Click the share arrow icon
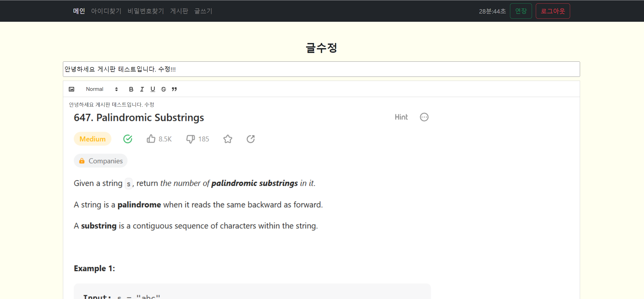The height and width of the screenshot is (299, 644). pos(251,139)
